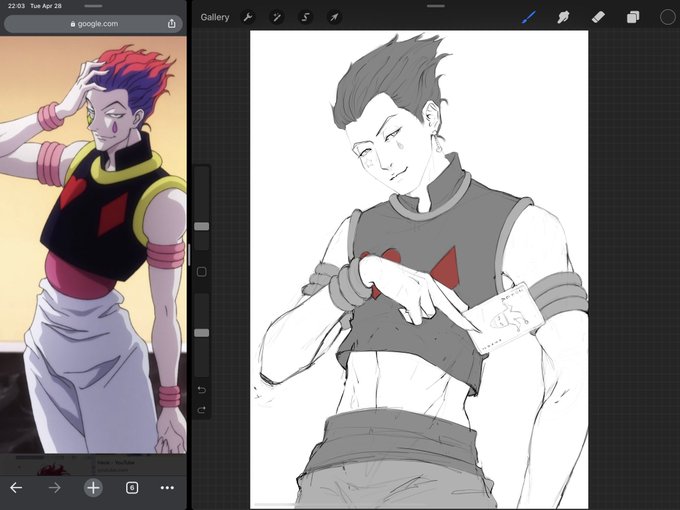680x510 pixels.
Task: Open the active color circle picker
Action: coord(667,17)
